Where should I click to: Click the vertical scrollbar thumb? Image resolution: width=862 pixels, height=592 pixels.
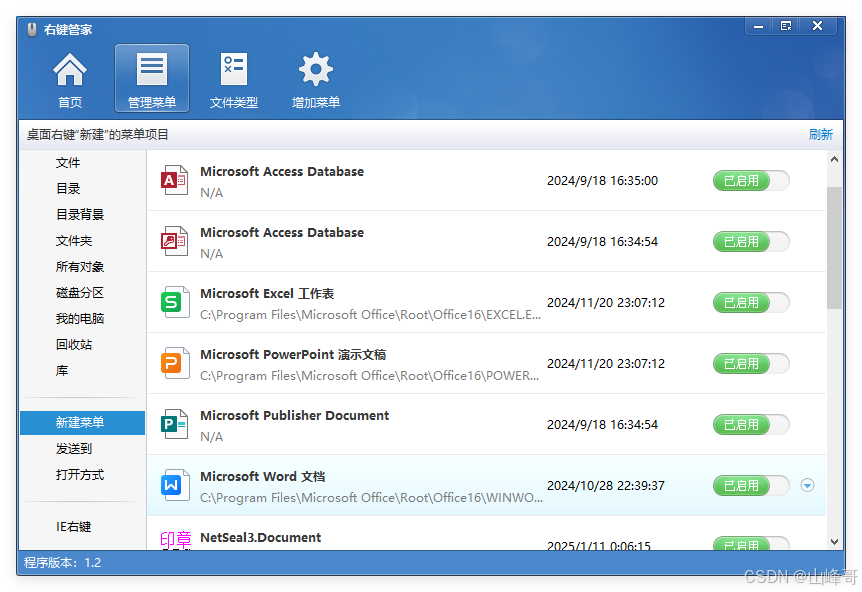point(834,247)
